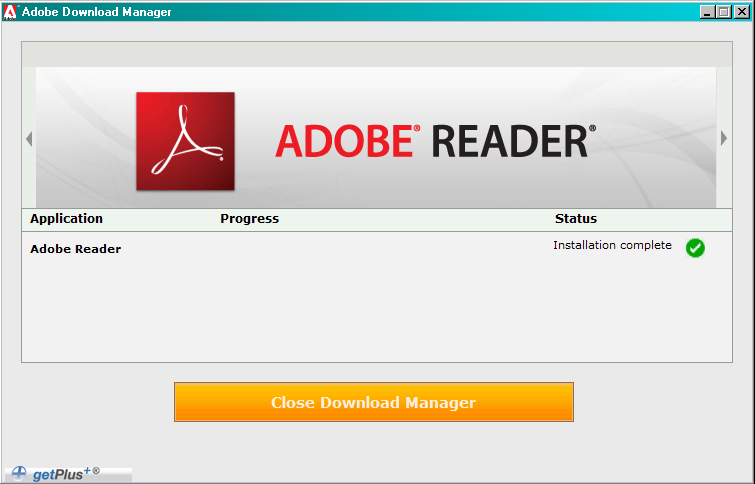Click the Adobe Download Manager title text

click(96, 12)
